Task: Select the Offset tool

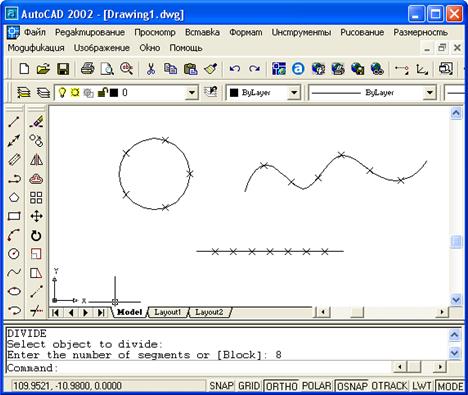Action: pyautogui.click(x=36, y=179)
